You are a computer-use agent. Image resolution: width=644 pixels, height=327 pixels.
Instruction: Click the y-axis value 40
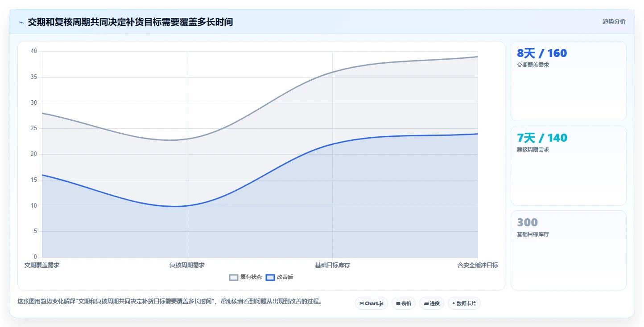tap(34, 51)
